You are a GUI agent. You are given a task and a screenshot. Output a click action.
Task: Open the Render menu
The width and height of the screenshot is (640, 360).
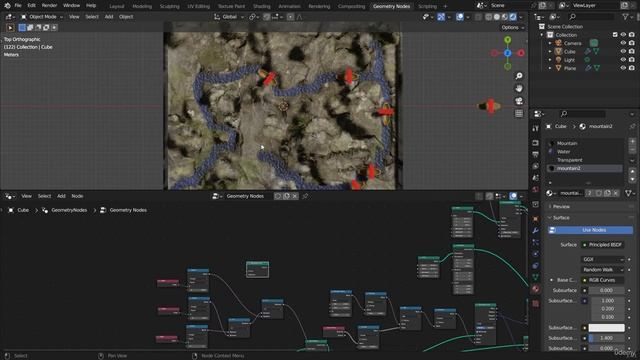coord(49,6)
